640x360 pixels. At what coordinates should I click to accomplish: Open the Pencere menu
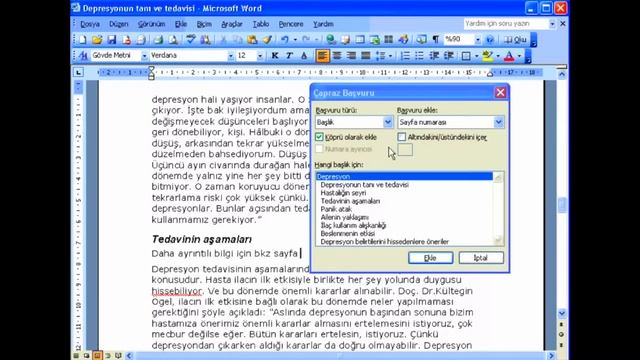(x=291, y=24)
